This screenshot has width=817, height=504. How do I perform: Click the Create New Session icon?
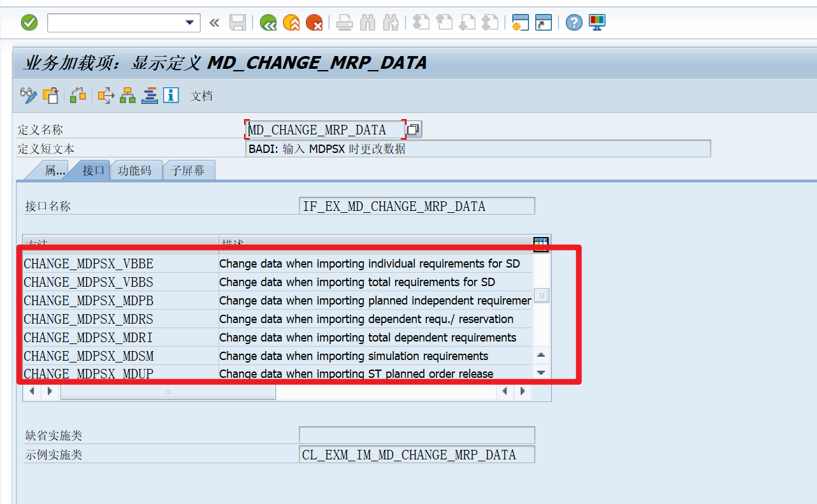click(x=521, y=23)
